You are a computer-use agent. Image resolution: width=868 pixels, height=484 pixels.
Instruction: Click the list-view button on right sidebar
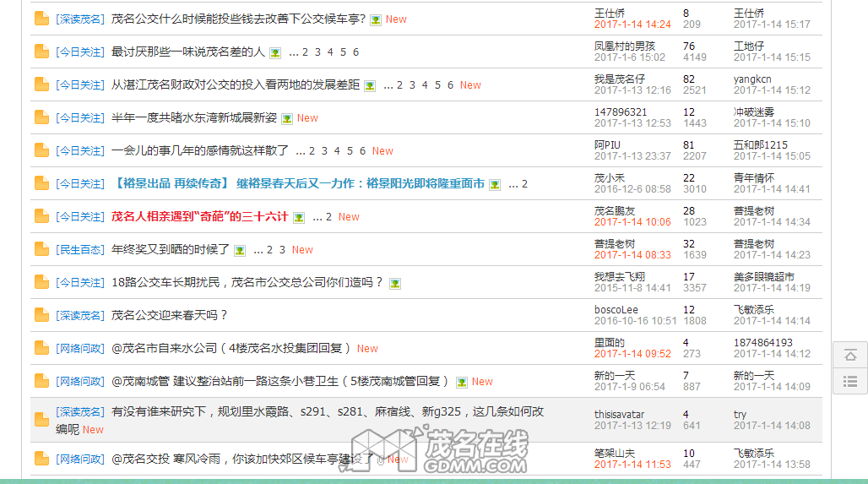[850, 381]
